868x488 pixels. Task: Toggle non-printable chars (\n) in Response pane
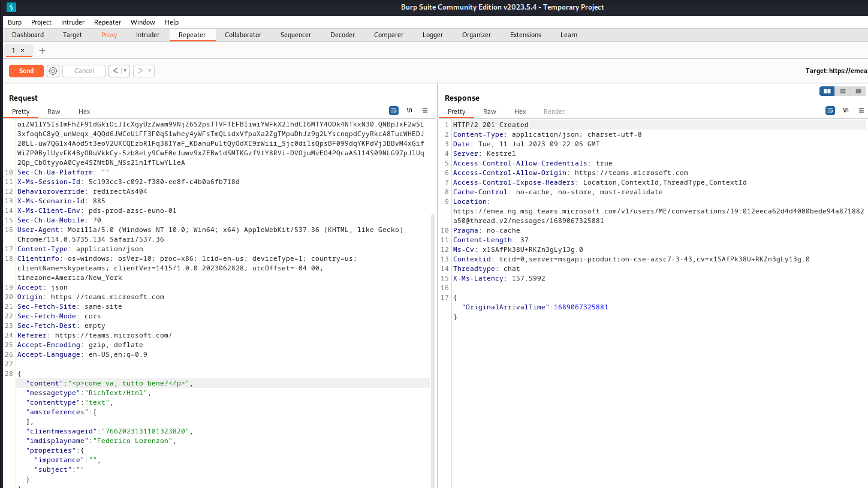846,111
